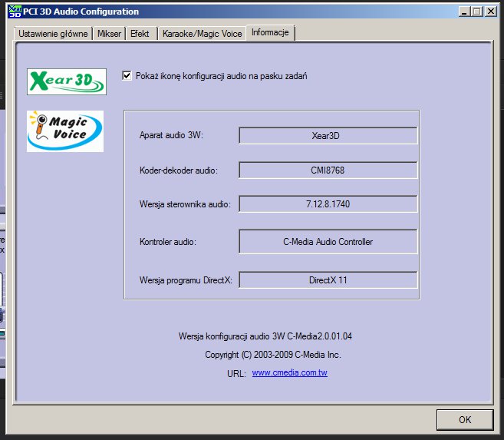504x440 pixels.
Task: Click the 'Aparat audio 3W:' label
Action: point(171,135)
